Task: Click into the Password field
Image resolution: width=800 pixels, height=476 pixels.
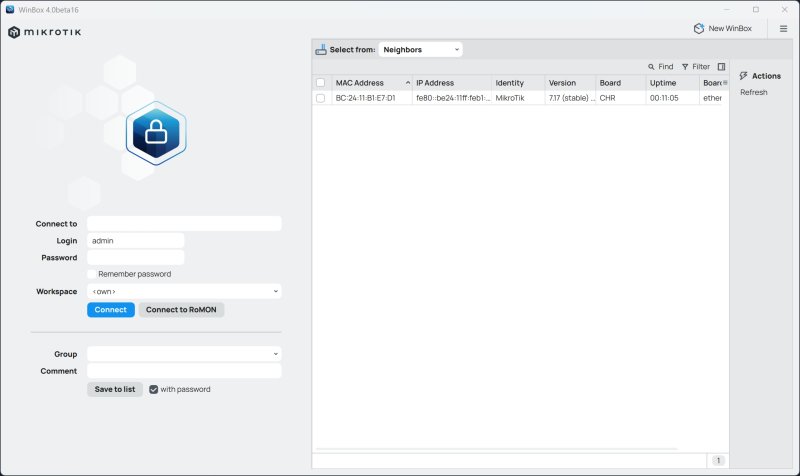Action: tap(136, 258)
